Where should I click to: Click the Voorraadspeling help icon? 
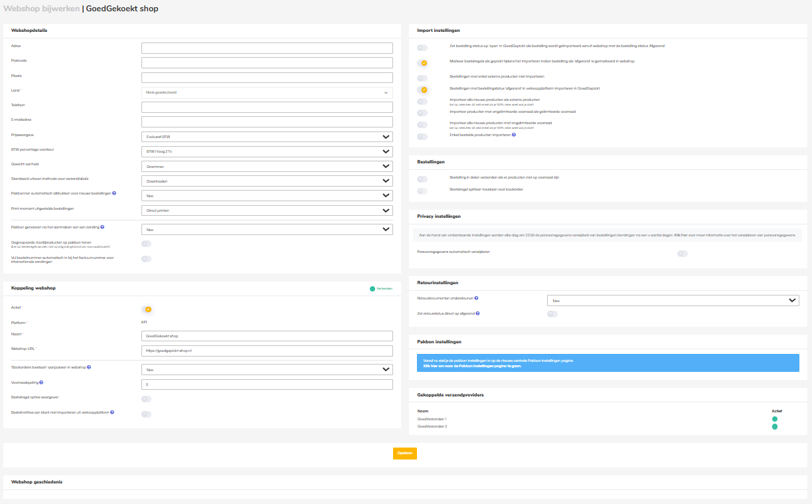click(42, 382)
